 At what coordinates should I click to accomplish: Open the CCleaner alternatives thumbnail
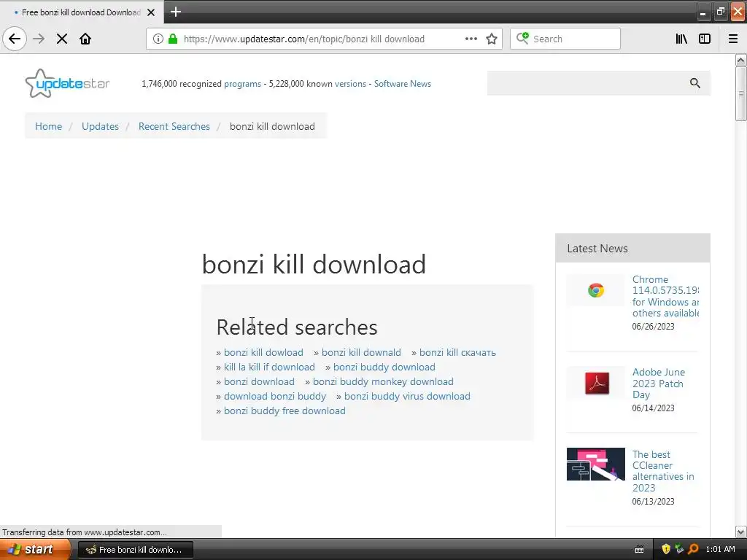(595, 464)
